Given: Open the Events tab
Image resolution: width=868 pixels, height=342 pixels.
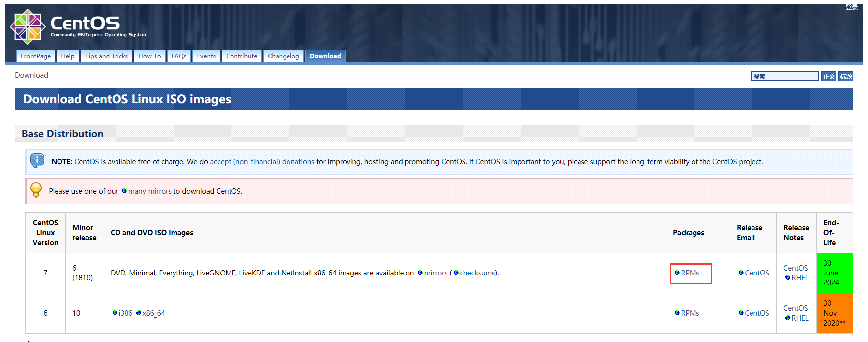Looking at the screenshot, I should click(206, 56).
